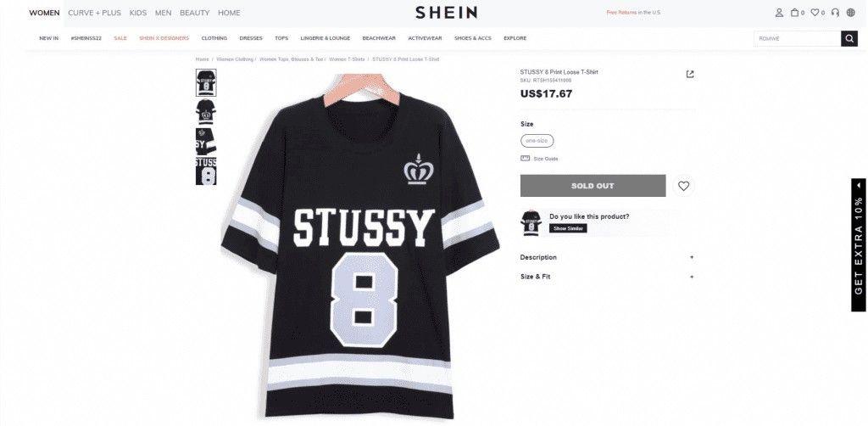Click the Sold Out button
868x426 pixels.
(593, 186)
